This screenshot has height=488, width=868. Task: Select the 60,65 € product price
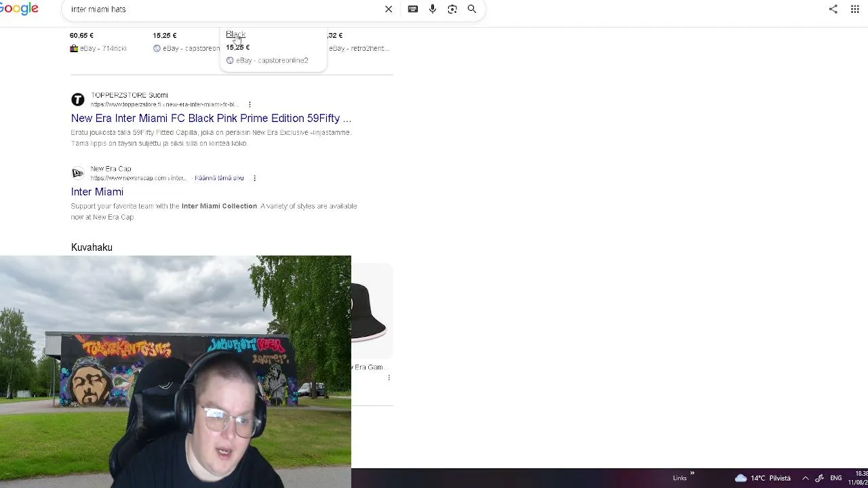coord(81,35)
